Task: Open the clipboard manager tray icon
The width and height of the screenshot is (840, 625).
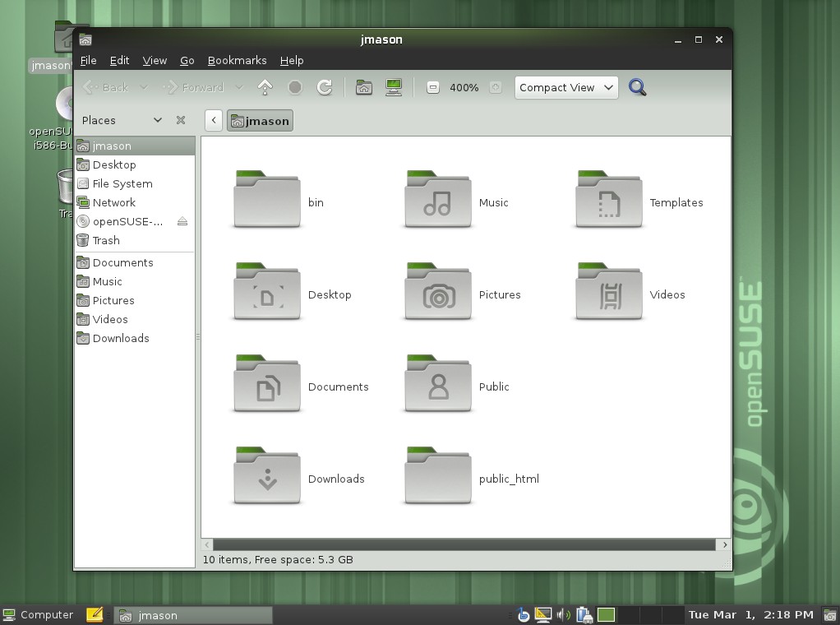Action: click(584, 615)
